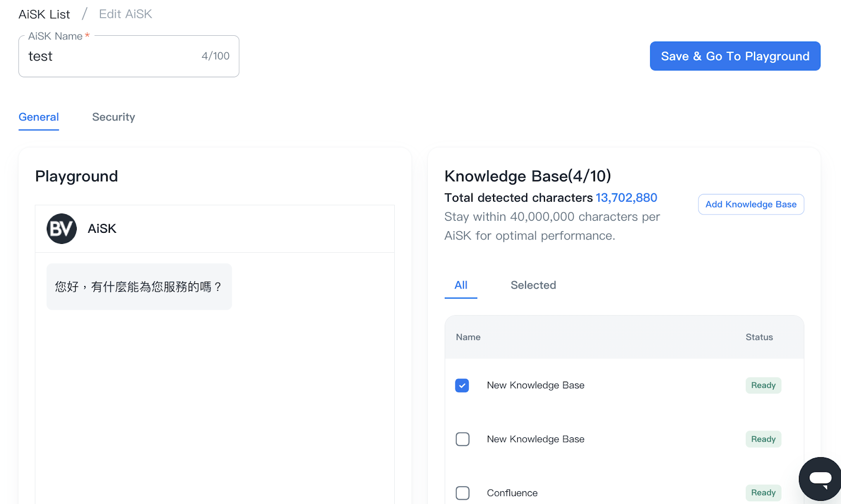Viewport: 841px width, 504px height.
Task: Click the Chinese greeting message bubble
Action: (139, 287)
